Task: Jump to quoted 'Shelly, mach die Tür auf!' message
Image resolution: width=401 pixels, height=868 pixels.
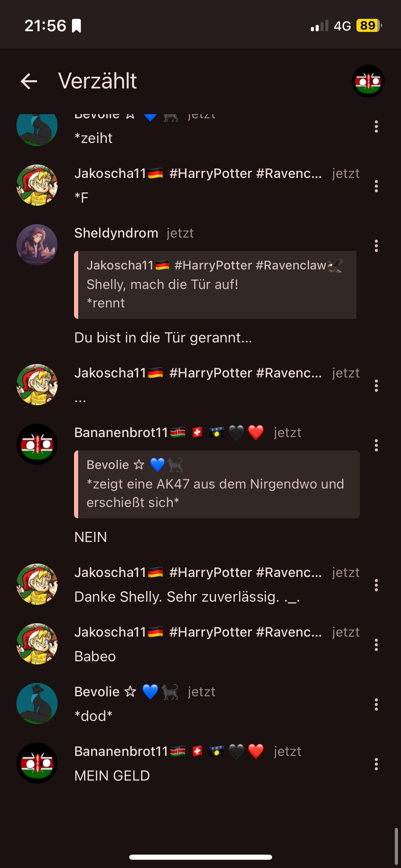Action: coord(215,285)
